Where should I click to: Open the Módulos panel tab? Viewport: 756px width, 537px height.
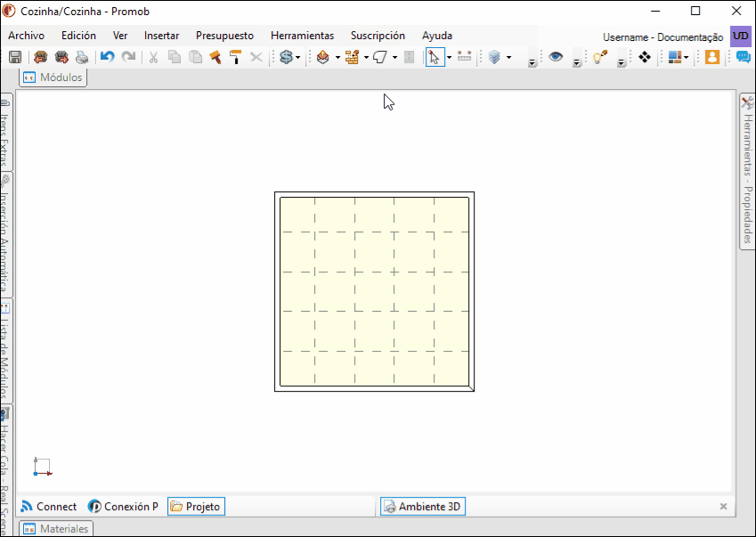[53, 77]
